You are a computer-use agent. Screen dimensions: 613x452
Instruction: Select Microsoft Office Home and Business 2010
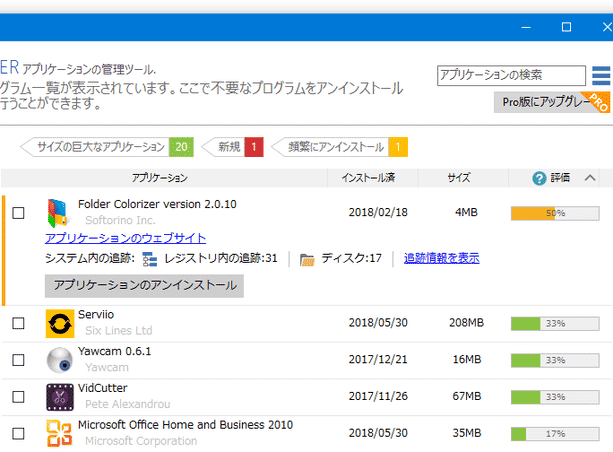pyautogui.click(x=185, y=425)
